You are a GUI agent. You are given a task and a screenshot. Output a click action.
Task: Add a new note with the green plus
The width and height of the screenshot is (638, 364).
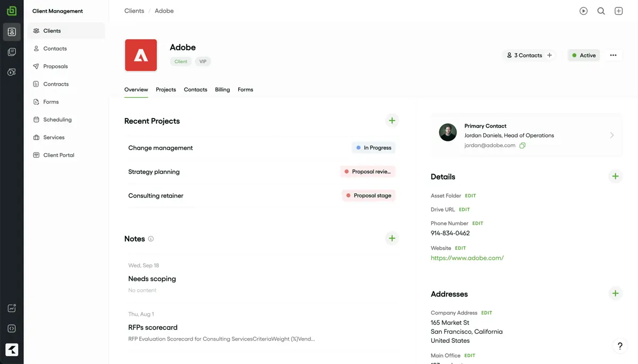click(392, 239)
